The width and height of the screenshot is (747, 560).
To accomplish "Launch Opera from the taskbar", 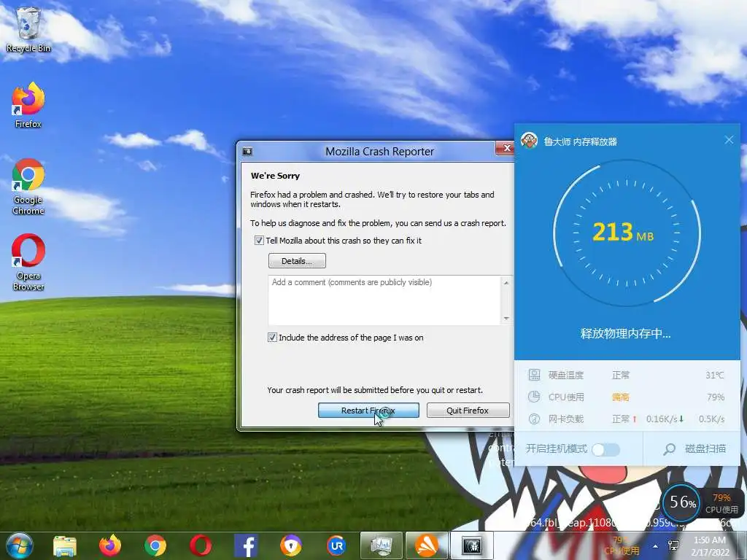I will (201, 545).
